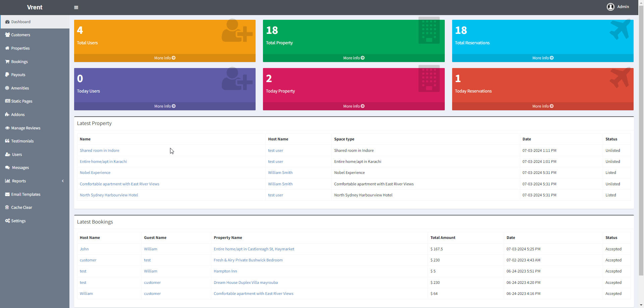This screenshot has width=644, height=308.
Task: Click the Cache Clear trash icon
Action: pos(7,207)
